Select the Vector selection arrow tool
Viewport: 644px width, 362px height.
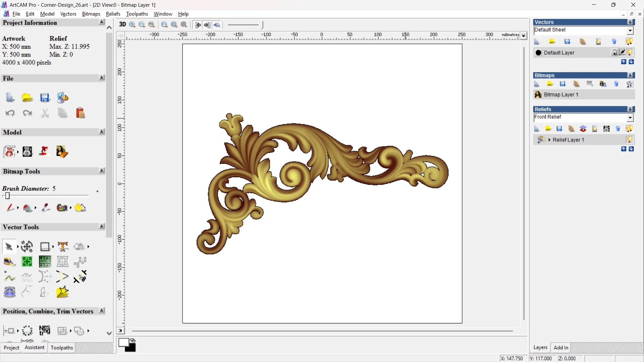click(8, 246)
